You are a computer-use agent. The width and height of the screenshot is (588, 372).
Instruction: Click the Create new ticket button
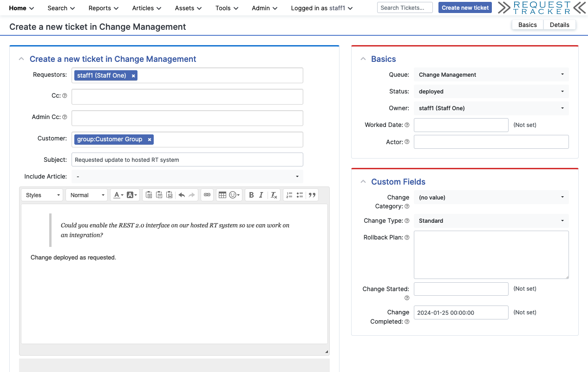[465, 7]
